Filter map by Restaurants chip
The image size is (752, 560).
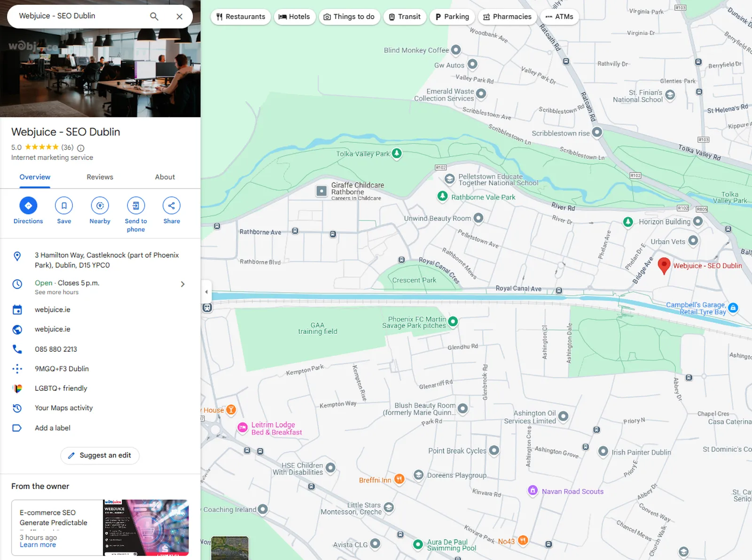[x=241, y=16]
